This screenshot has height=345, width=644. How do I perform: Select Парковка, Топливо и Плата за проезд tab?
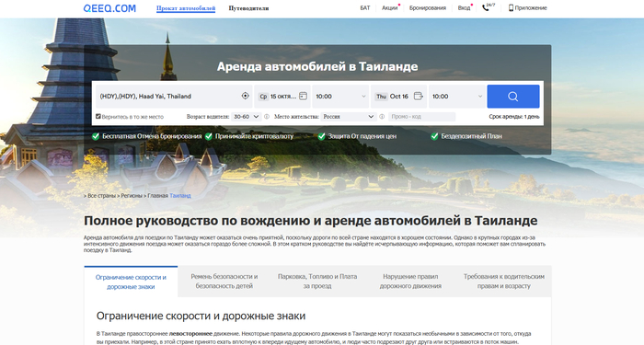[x=317, y=282]
